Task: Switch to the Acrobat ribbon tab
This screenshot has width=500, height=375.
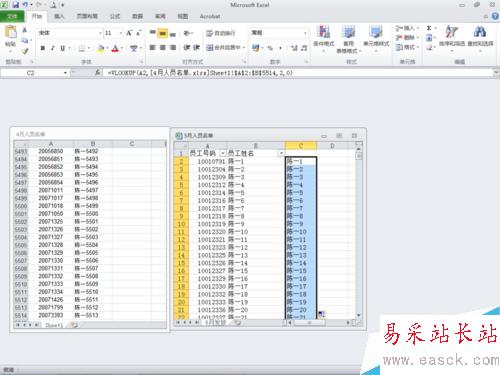Action: pos(210,16)
